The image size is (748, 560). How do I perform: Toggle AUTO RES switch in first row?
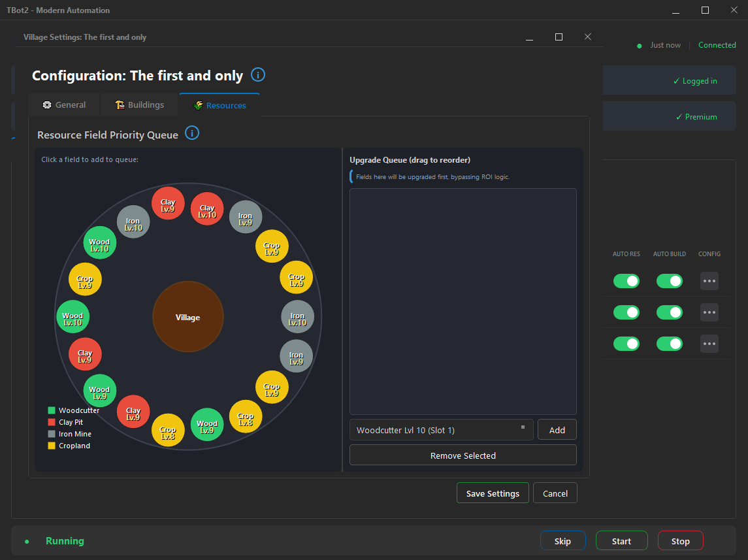point(626,281)
